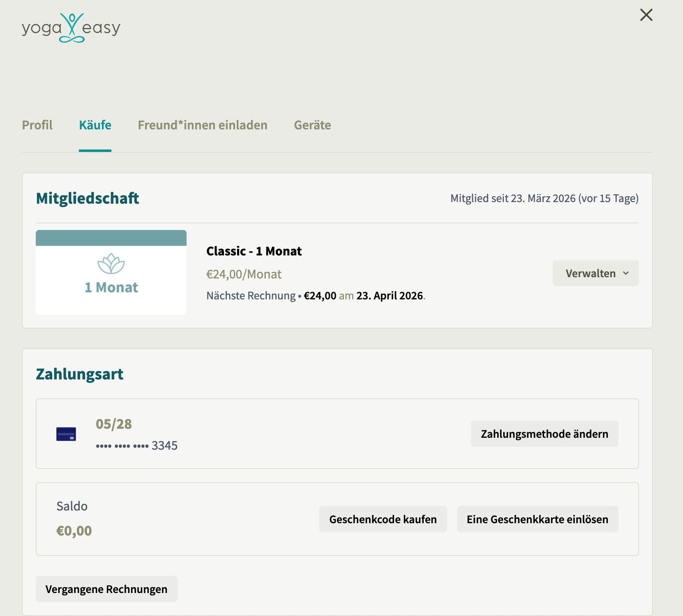
Task: Click the Mitgliedschaft heading
Action: click(88, 198)
